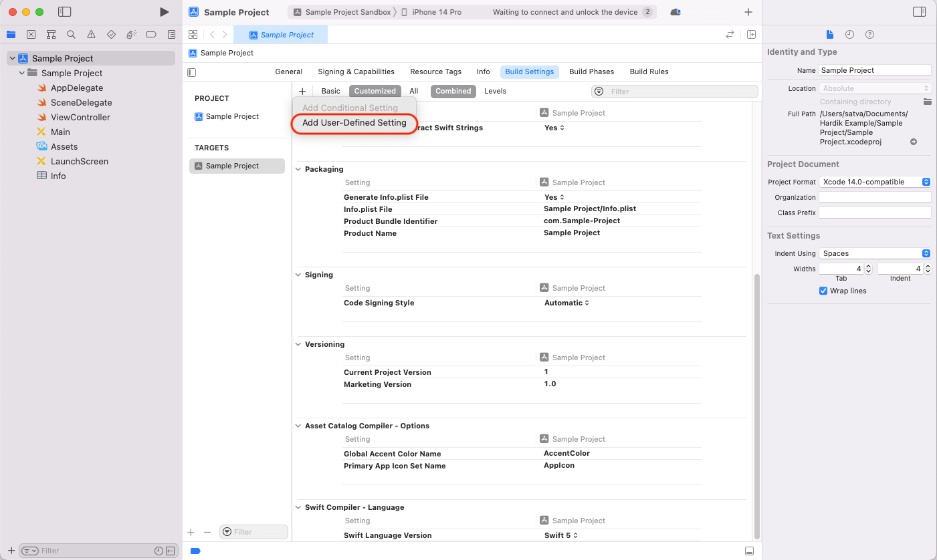Select the Combined view mode
Viewport: 937px width, 560px height.
pos(453,91)
